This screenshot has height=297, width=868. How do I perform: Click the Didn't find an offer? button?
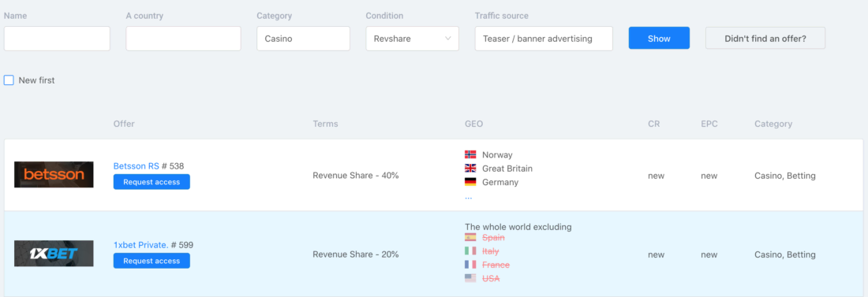(765, 39)
